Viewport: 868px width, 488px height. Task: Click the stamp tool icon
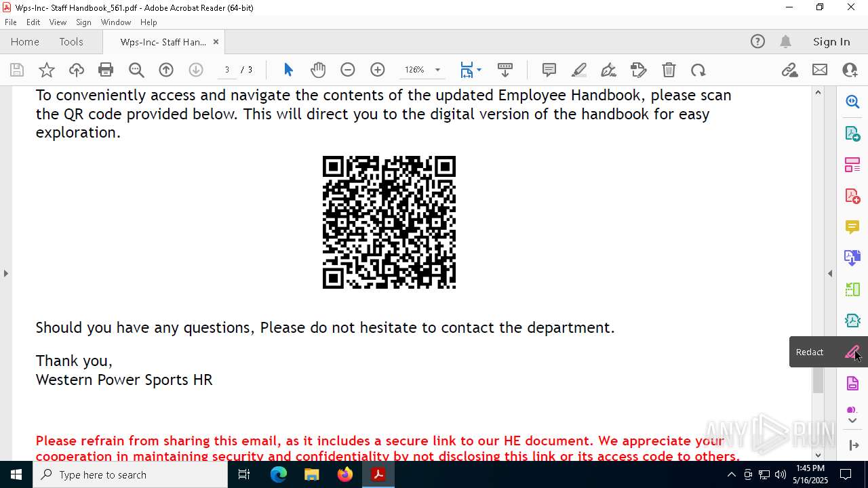pyautogui.click(x=639, y=70)
